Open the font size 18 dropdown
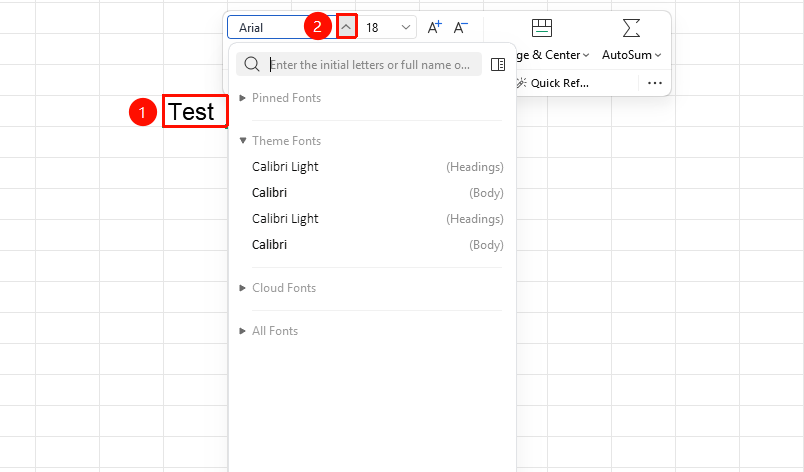The image size is (804, 472). tap(406, 27)
